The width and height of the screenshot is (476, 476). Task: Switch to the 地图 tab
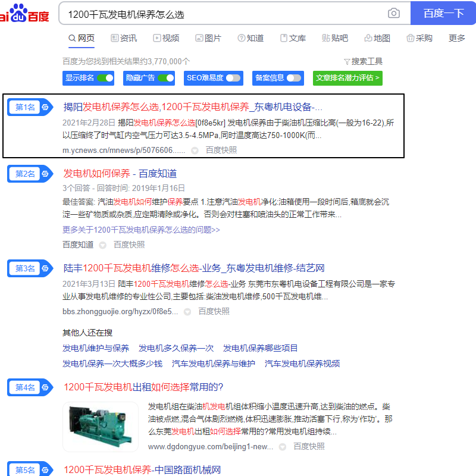(x=377, y=38)
